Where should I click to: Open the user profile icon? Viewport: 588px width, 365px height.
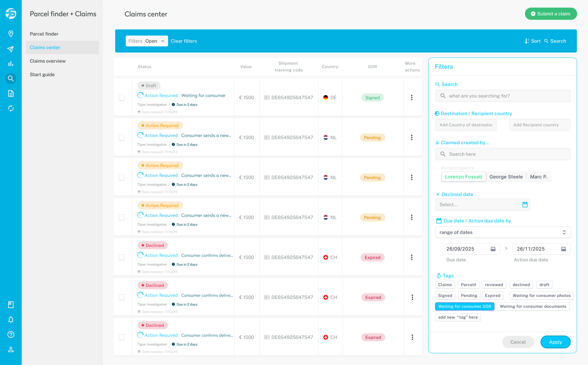click(11, 349)
